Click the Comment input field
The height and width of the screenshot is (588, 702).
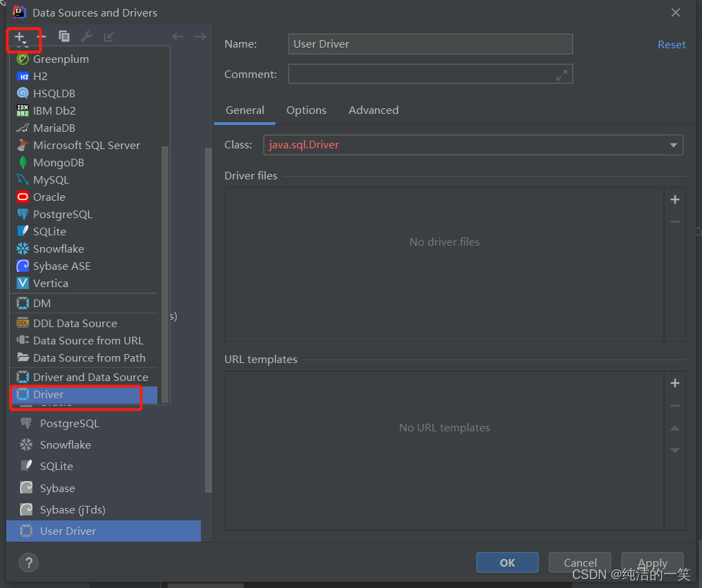coord(430,74)
